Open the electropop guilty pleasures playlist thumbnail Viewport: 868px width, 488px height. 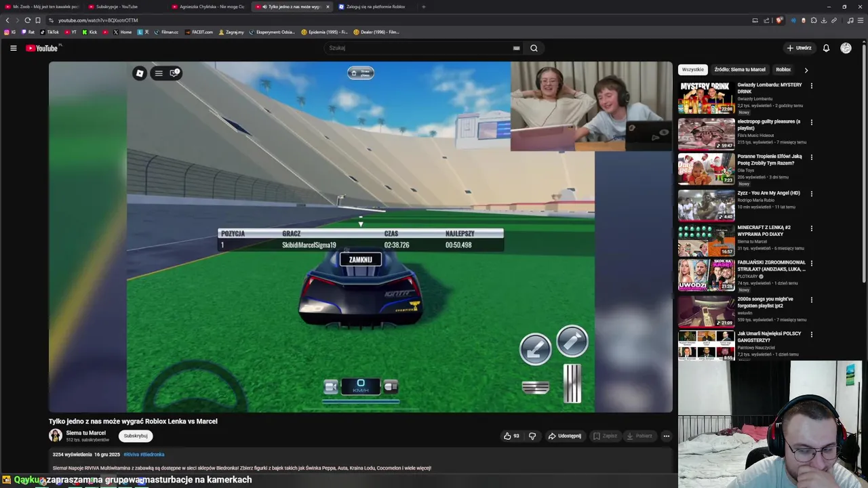706,134
